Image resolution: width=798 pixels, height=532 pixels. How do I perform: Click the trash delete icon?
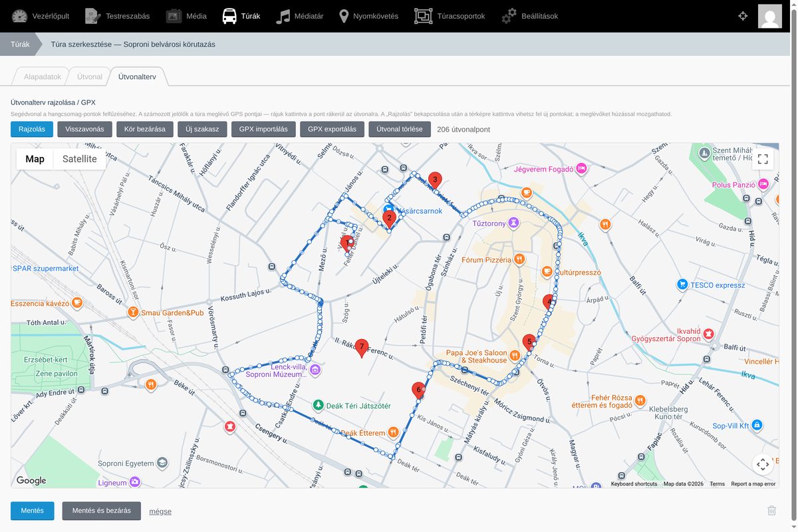point(771,511)
